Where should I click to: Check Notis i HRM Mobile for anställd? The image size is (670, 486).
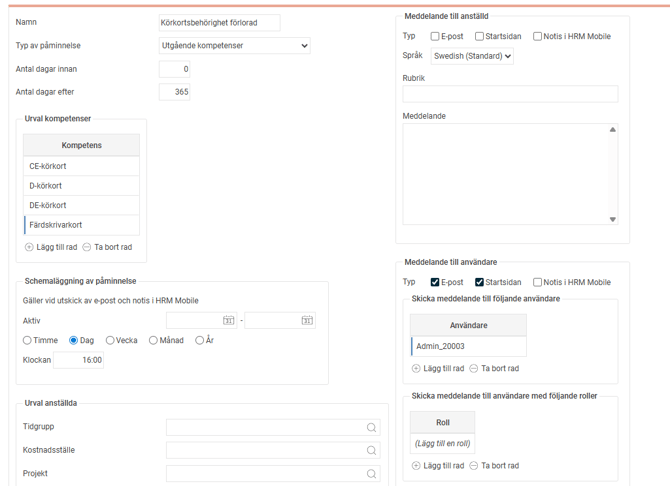537,37
